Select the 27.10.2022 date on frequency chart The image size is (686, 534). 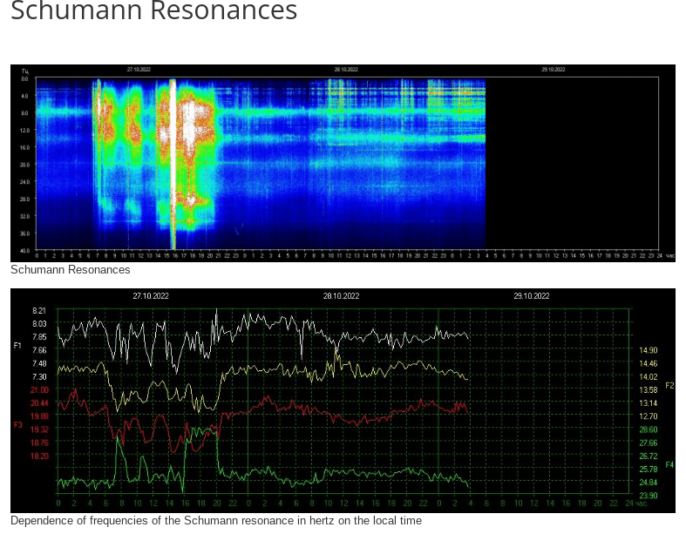(151, 297)
